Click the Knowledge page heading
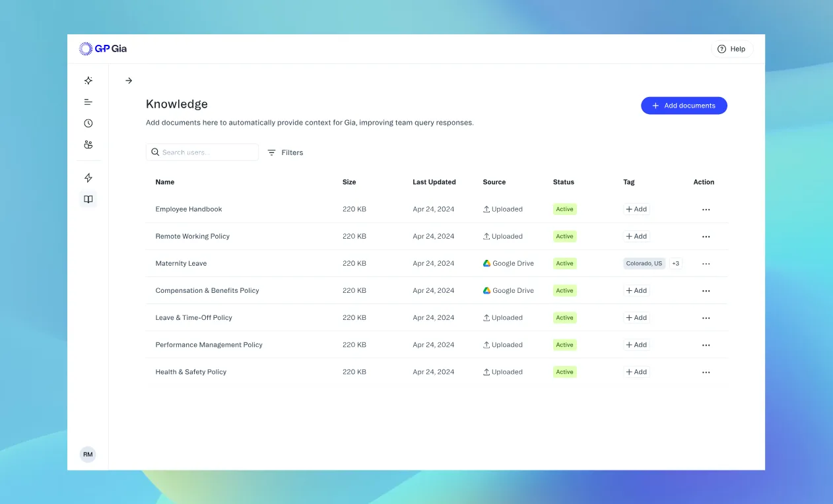833x504 pixels. (x=177, y=104)
